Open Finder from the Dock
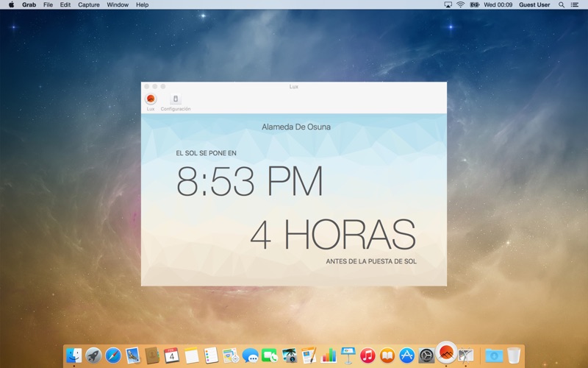The height and width of the screenshot is (368, 588). 74,355
